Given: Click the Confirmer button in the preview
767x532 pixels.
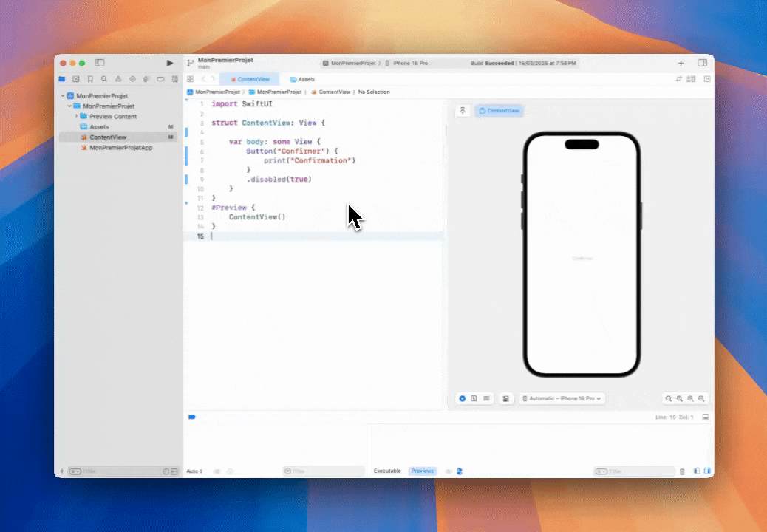Looking at the screenshot, I should point(582,258).
